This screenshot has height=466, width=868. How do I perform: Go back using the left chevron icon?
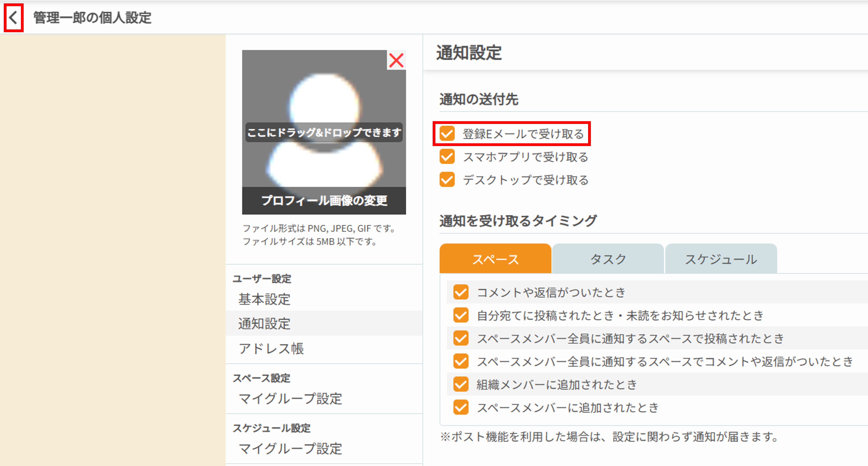13,18
